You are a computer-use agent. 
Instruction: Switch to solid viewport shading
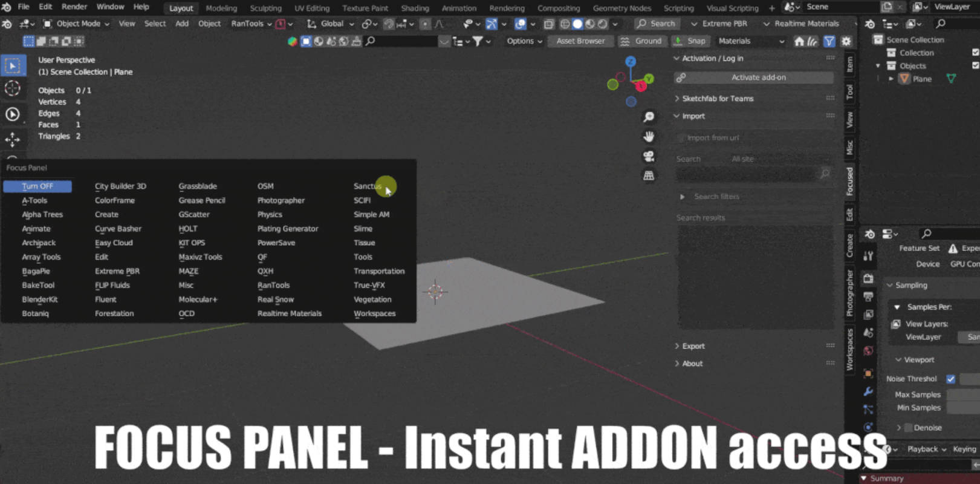[x=577, y=24]
